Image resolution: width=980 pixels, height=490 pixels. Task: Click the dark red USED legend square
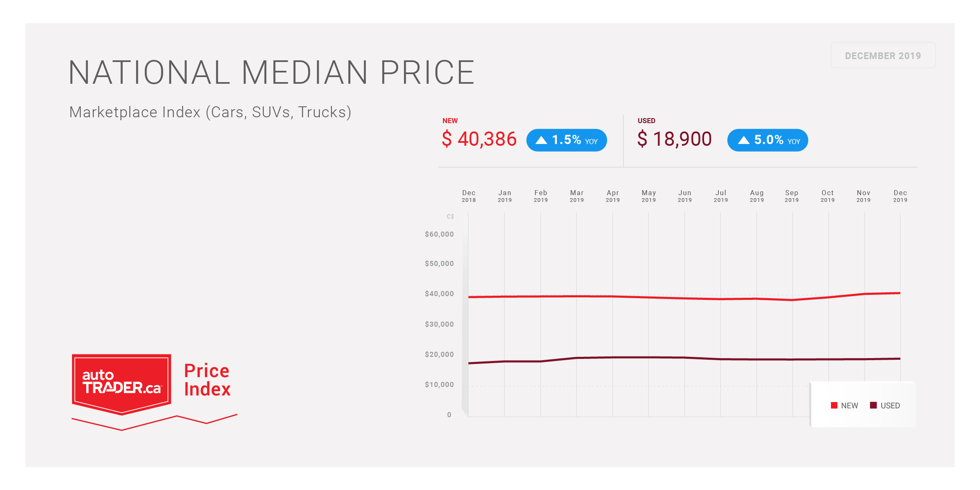[873, 405]
